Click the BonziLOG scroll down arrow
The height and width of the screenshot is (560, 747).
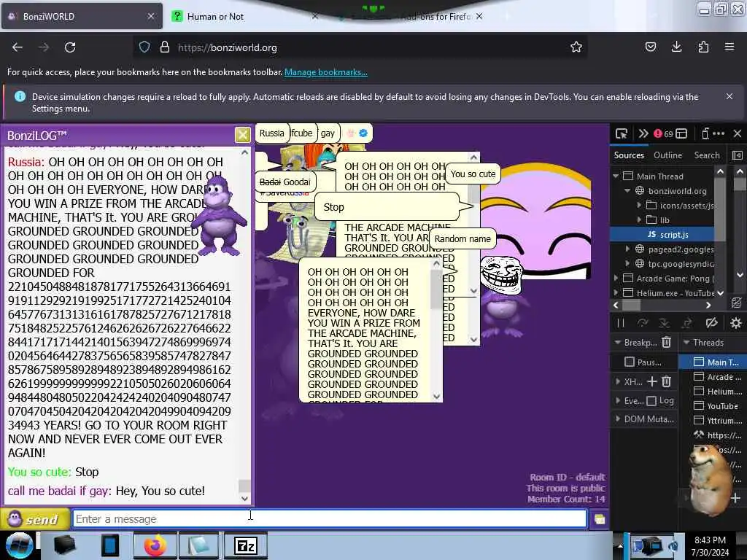[x=244, y=499]
